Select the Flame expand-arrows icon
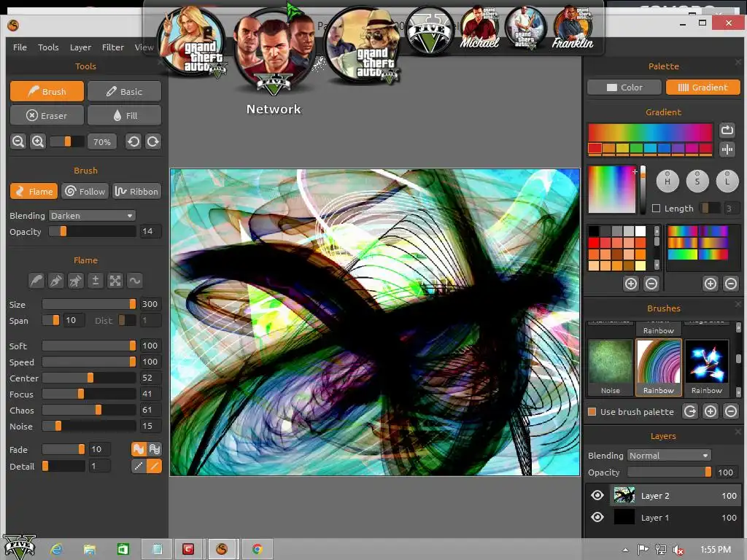Viewport: 747px width, 560px height. click(115, 281)
